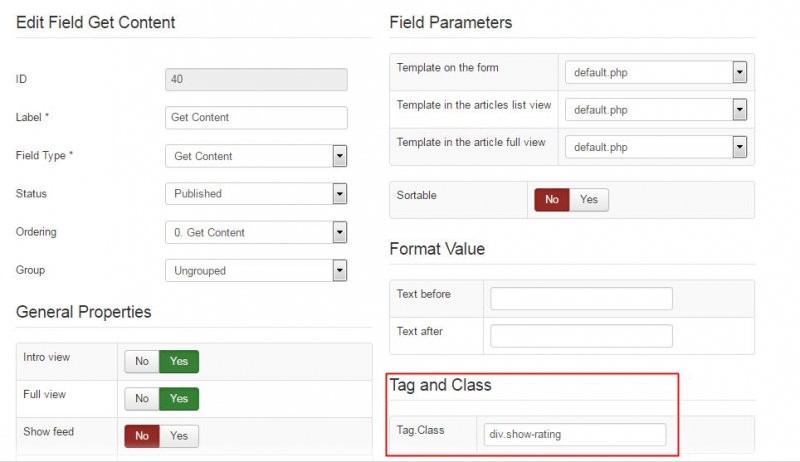Open Template in article full view dropdown

[x=656, y=147]
